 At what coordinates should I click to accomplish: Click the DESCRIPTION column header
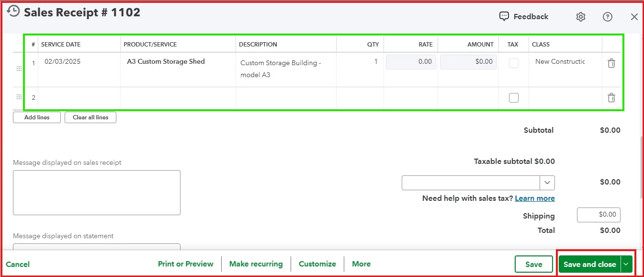[x=258, y=45]
